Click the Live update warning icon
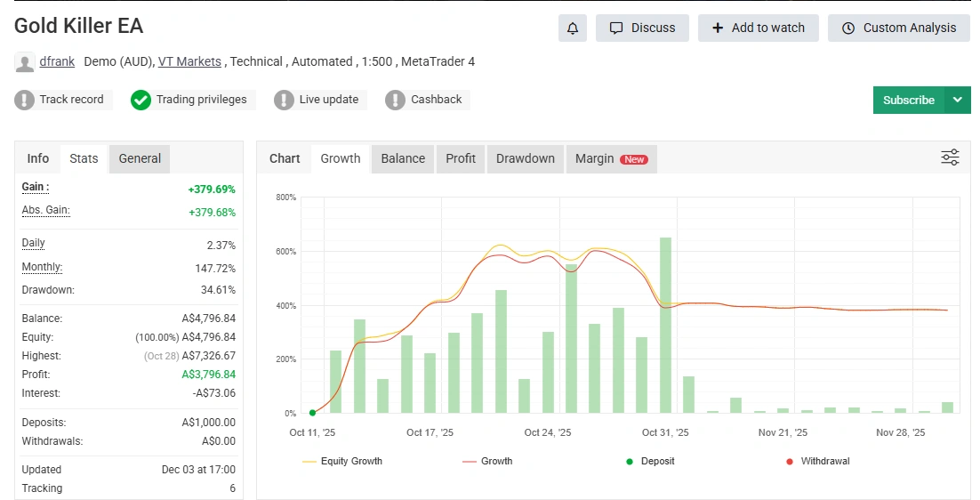 [x=284, y=100]
